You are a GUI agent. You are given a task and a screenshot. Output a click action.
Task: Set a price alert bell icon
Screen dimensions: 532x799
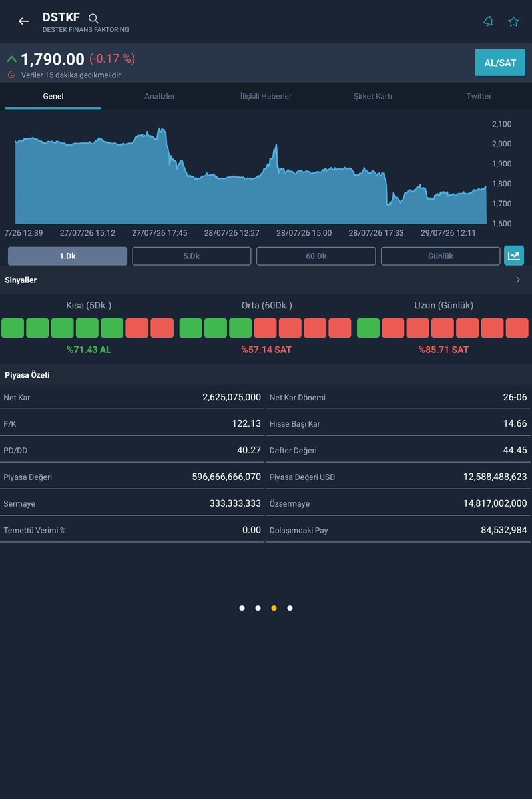488,21
